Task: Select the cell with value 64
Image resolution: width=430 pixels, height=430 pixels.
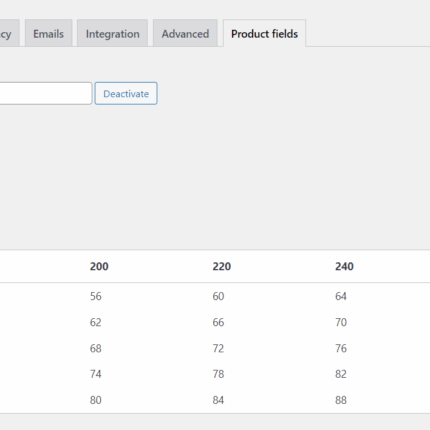Action: pos(341,296)
